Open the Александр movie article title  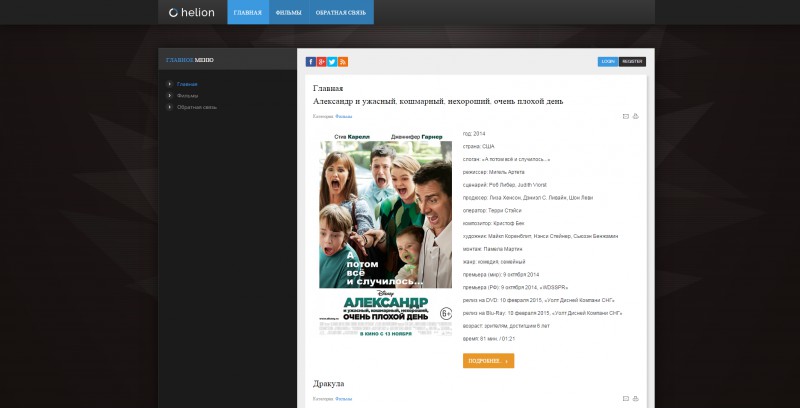(438, 101)
